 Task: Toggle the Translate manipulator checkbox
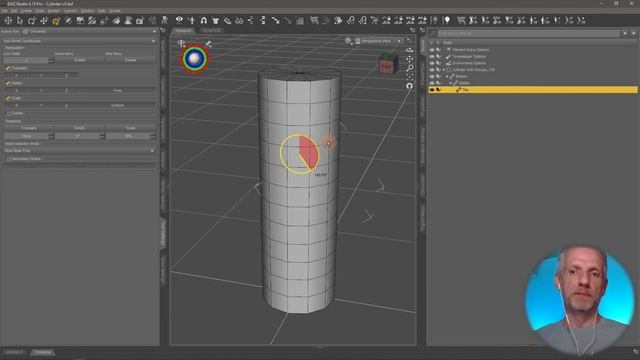coord(8,68)
